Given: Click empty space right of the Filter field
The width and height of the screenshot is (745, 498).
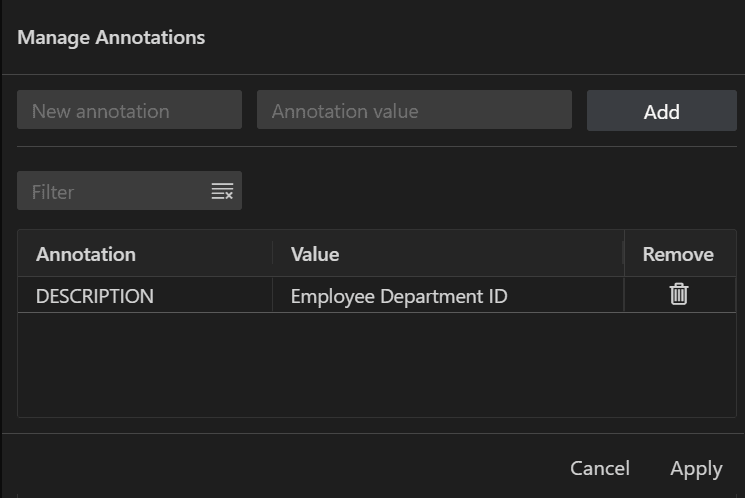Looking at the screenshot, I should [x=480, y=191].
